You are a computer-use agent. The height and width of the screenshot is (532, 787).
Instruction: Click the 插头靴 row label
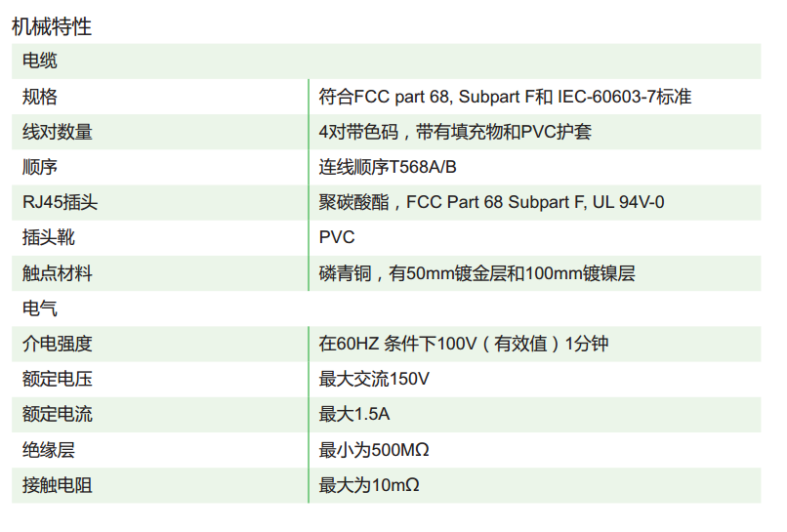click(x=48, y=237)
